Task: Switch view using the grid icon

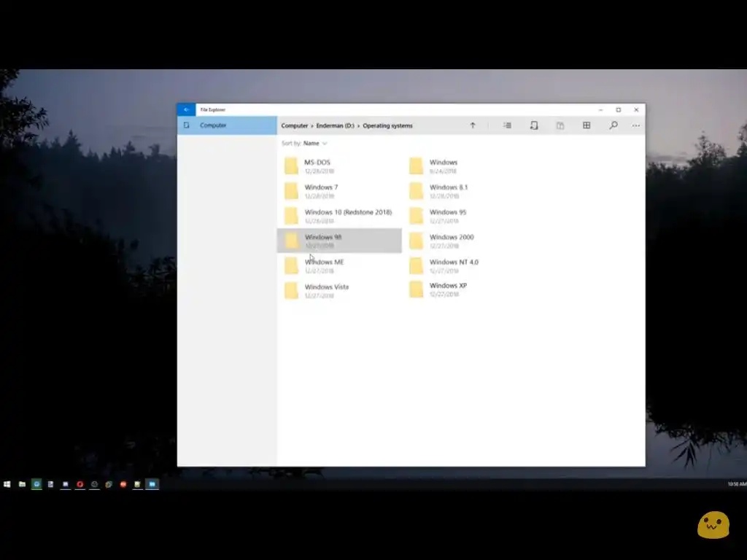Action: tap(587, 125)
